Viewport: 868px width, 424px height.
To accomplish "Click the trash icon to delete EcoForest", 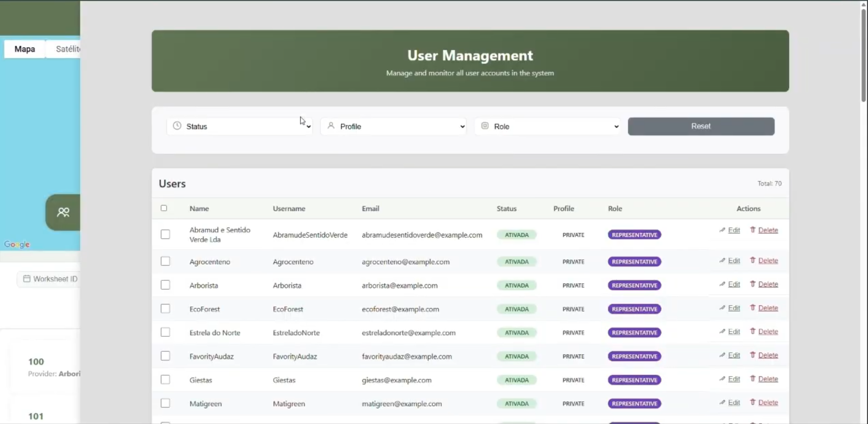I will [753, 308].
